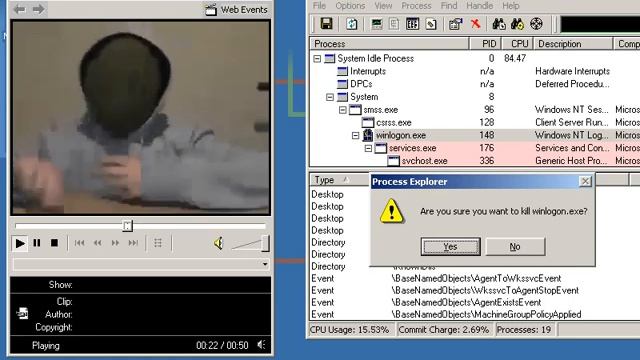Click the second binoculars find handle icon

coord(517,24)
